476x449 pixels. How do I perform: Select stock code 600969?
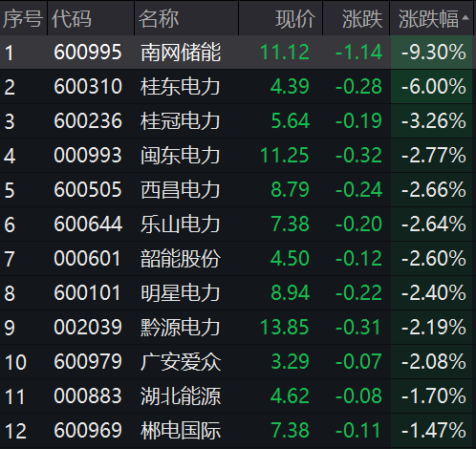(x=88, y=430)
